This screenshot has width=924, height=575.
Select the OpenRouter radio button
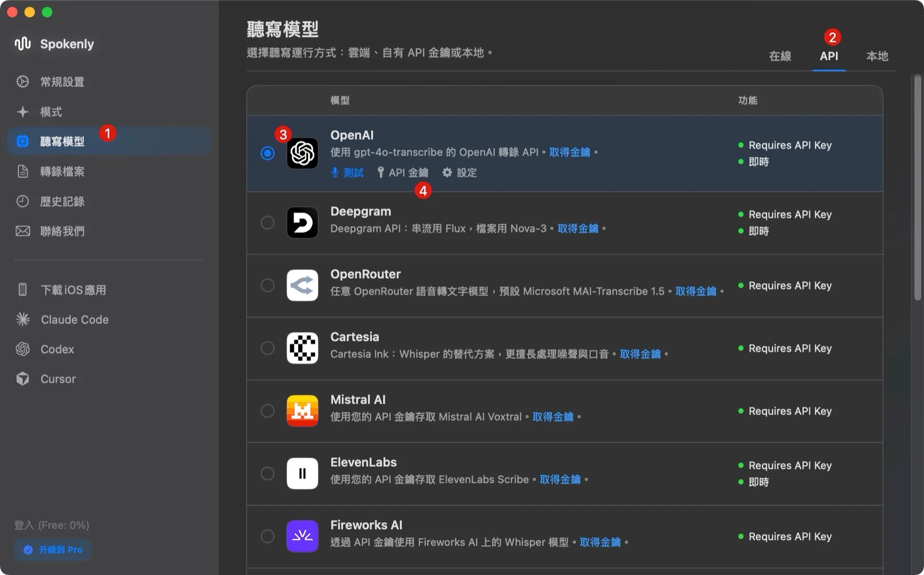click(267, 285)
